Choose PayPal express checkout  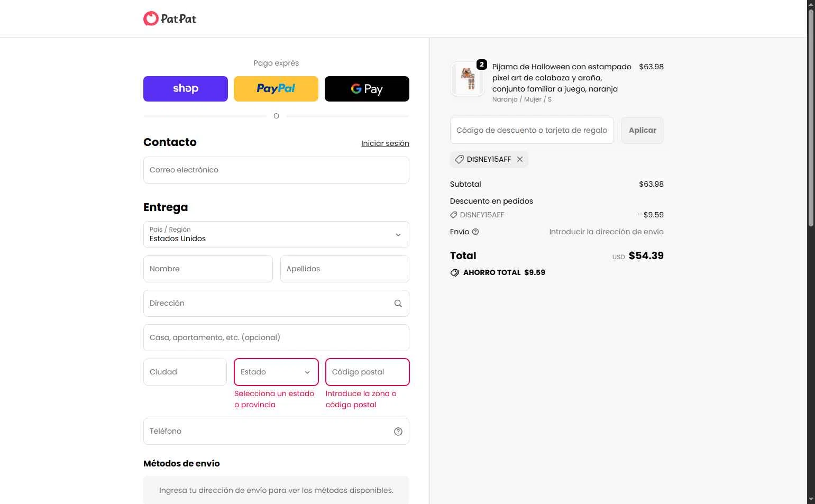click(276, 89)
